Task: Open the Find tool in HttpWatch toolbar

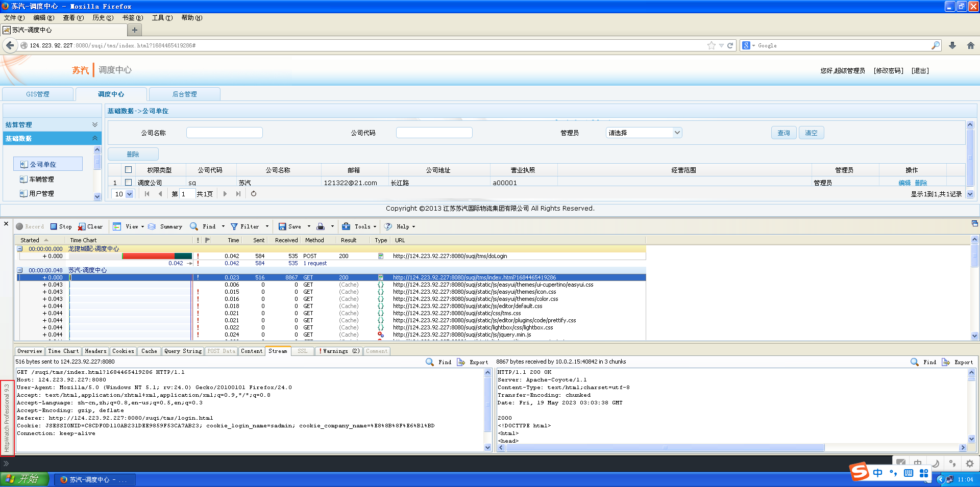Action: click(x=203, y=226)
